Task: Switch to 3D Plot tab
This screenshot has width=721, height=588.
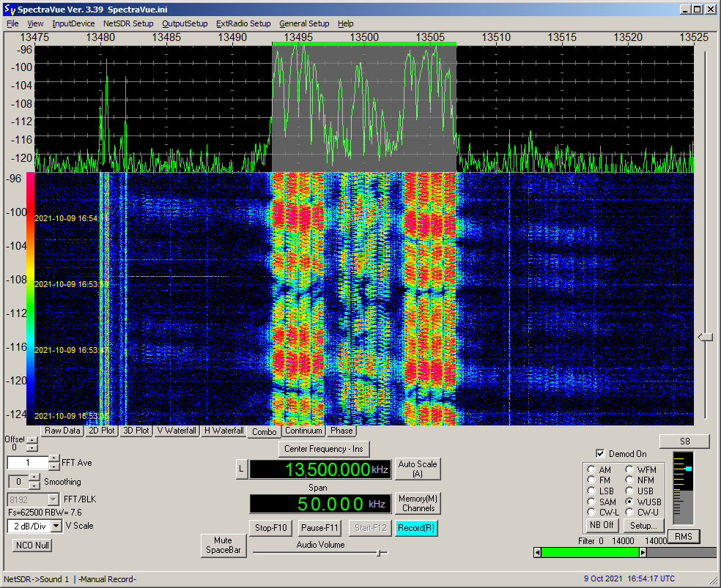Action: pyautogui.click(x=136, y=431)
